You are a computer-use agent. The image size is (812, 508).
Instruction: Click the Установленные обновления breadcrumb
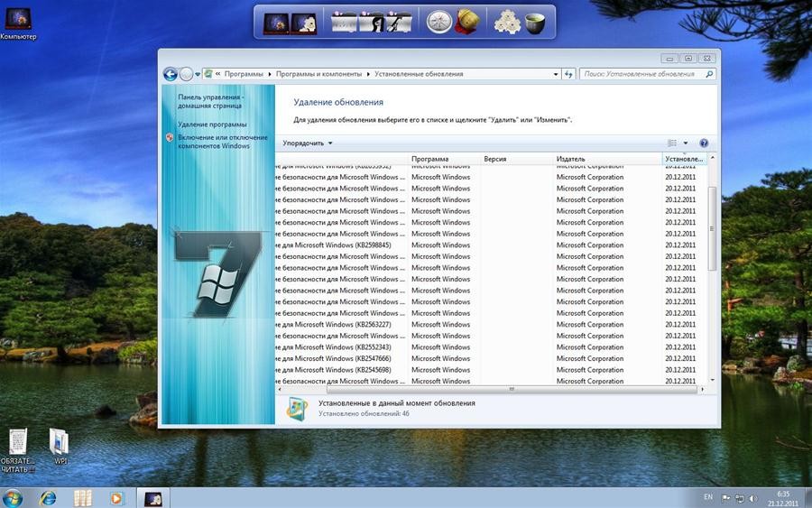[419, 74]
